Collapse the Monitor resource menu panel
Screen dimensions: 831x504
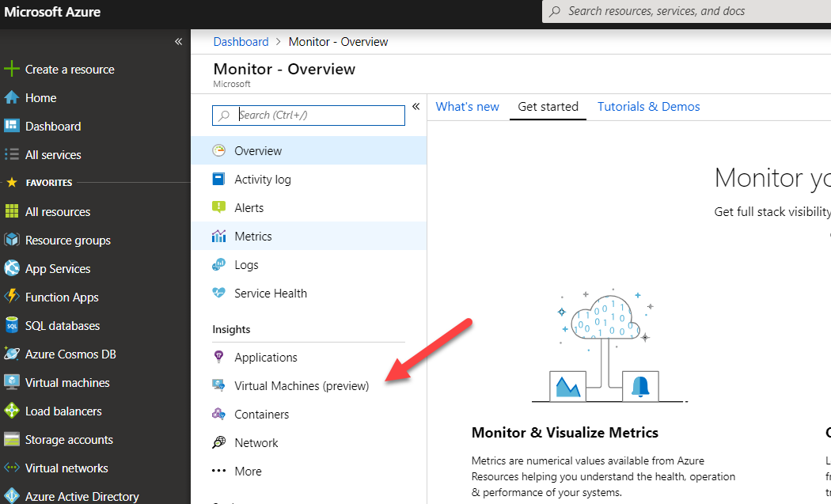pyautogui.click(x=415, y=107)
